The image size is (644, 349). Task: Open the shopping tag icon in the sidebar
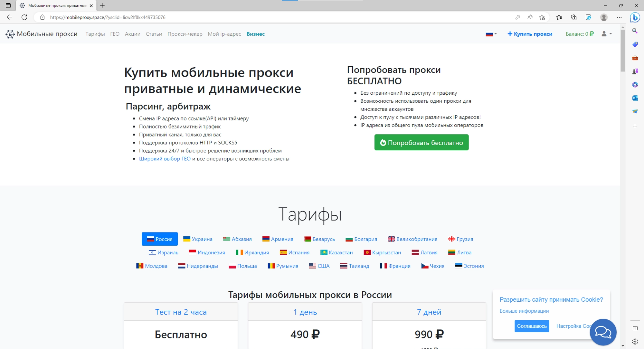[x=635, y=44]
